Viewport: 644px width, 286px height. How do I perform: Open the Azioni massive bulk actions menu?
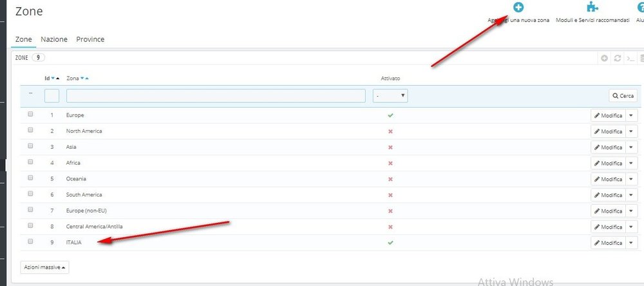[x=45, y=267]
